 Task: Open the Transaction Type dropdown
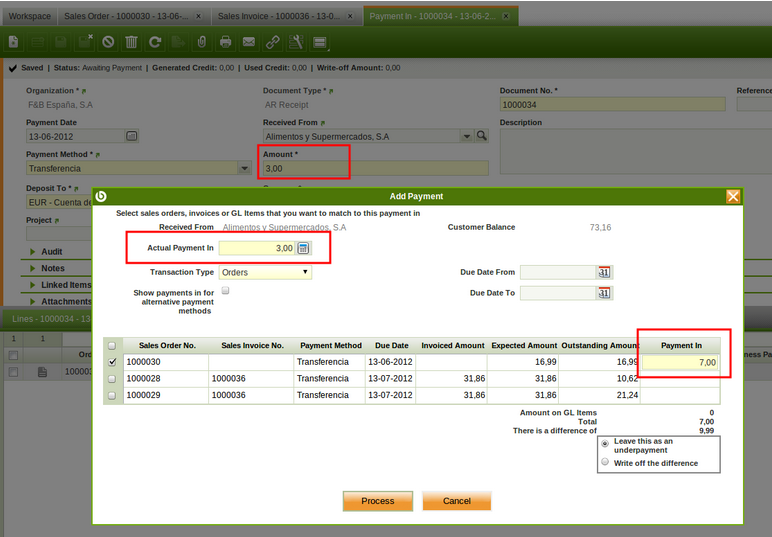265,272
